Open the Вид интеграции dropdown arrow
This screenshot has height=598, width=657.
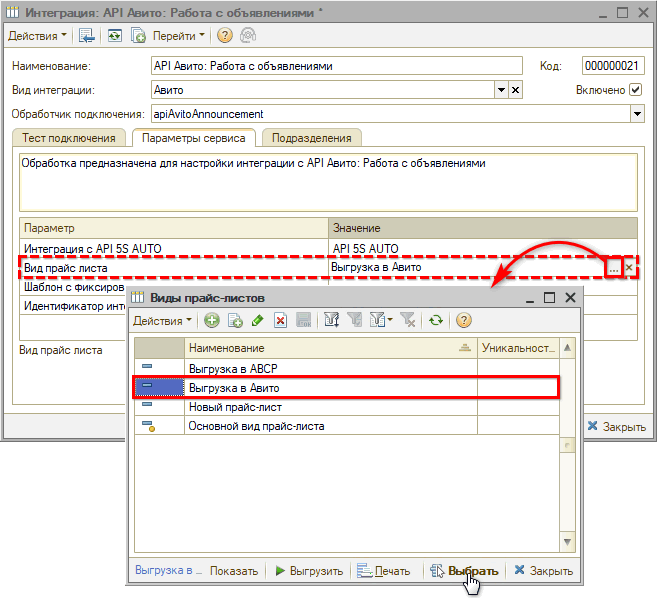point(501,90)
